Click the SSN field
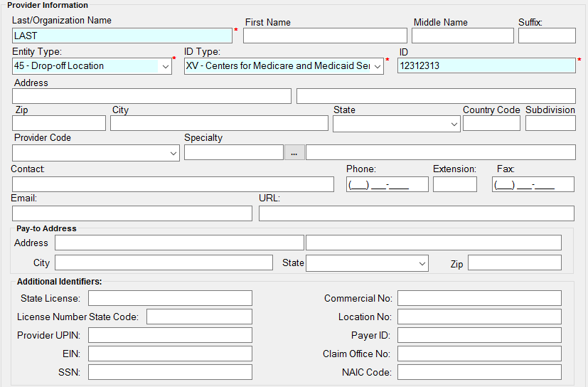This screenshot has height=387, width=588. pyautogui.click(x=170, y=372)
